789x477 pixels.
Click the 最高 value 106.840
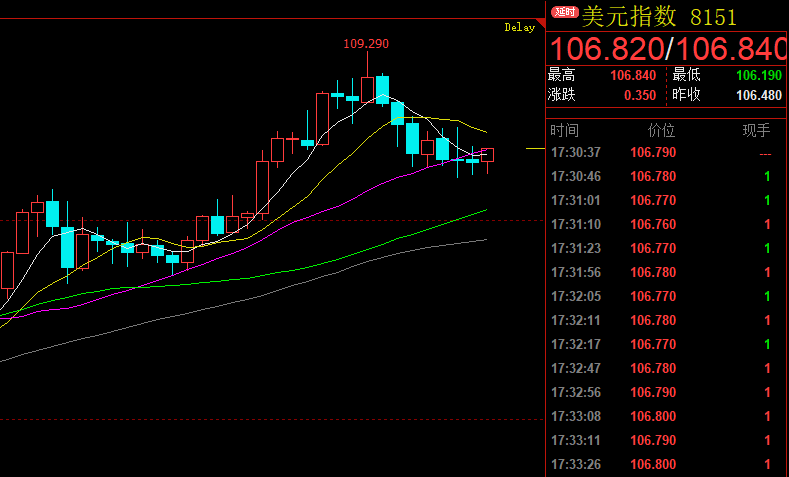click(632, 76)
